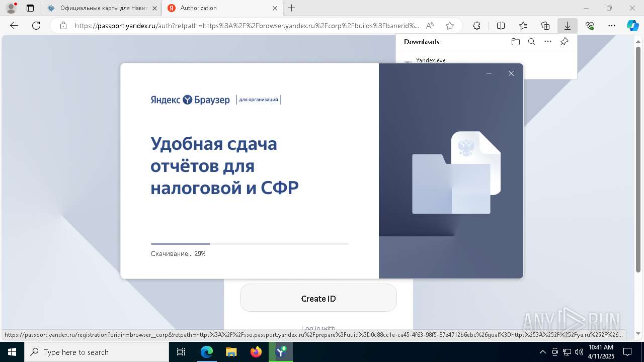
Task: Open the Favorites list
Action: pyautogui.click(x=523, y=26)
